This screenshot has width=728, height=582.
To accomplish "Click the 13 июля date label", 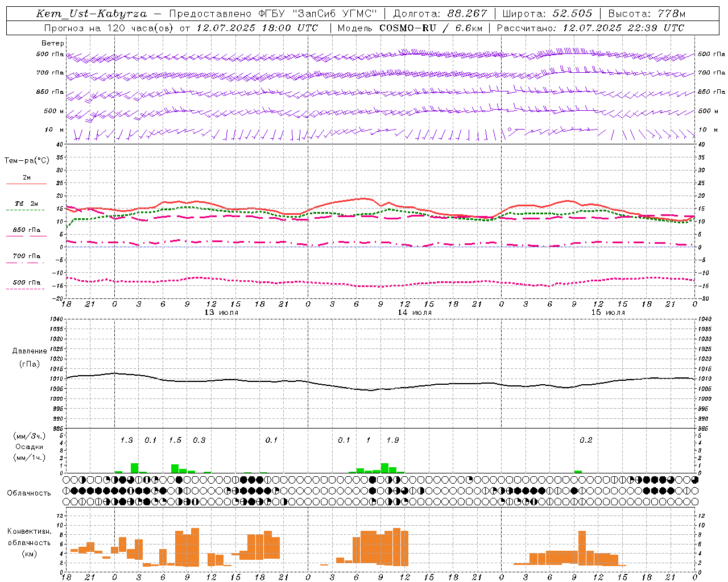I will pyautogui.click(x=221, y=313).
